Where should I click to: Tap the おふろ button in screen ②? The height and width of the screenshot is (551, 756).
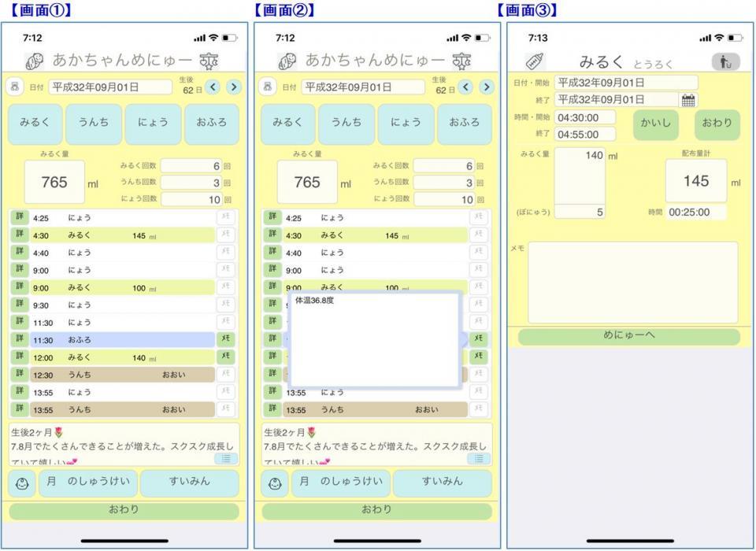[x=465, y=124]
